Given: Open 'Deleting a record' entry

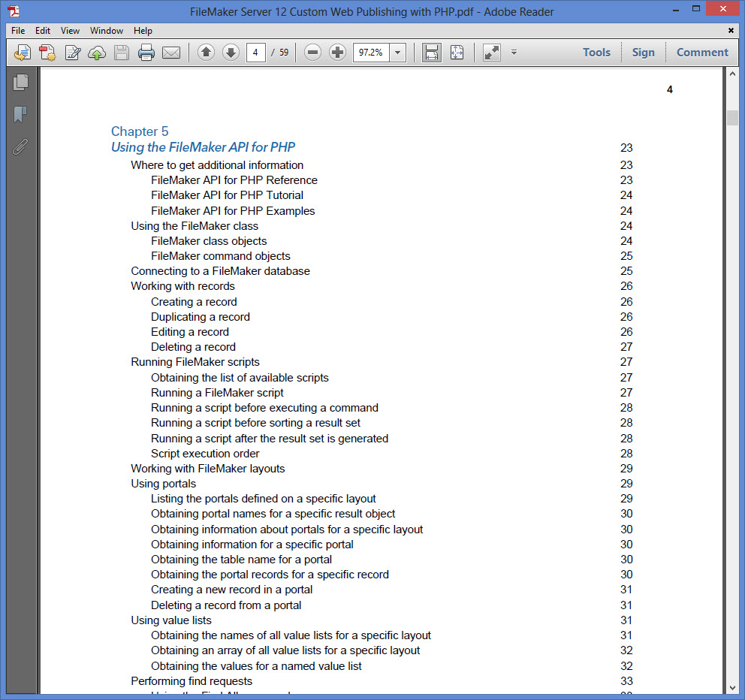Looking at the screenshot, I should (193, 347).
